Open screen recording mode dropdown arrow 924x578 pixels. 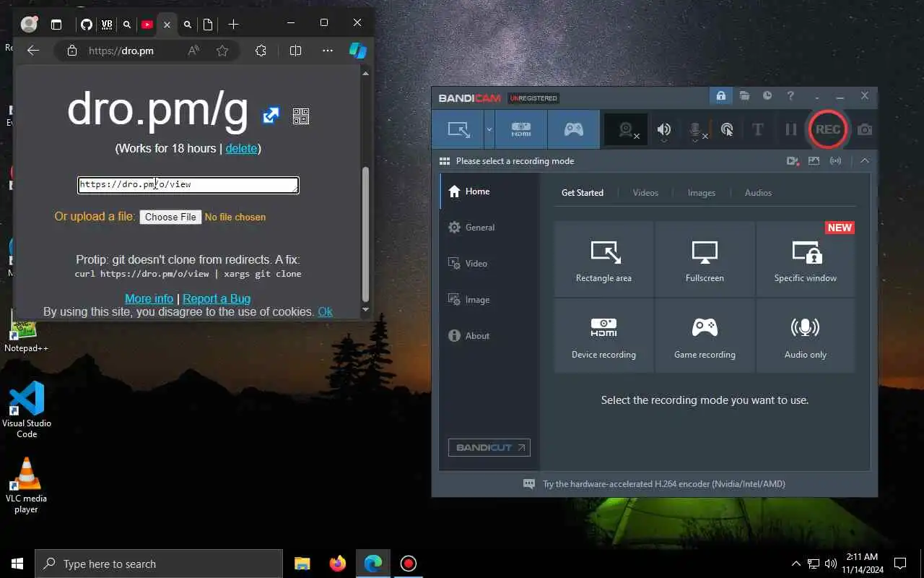pyautogui.click(x=489, y=129)
